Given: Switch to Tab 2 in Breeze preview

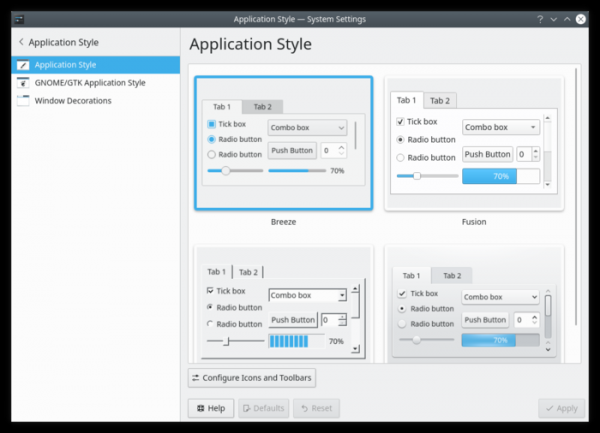Looking at the screenshot, I should click(262, 107).
